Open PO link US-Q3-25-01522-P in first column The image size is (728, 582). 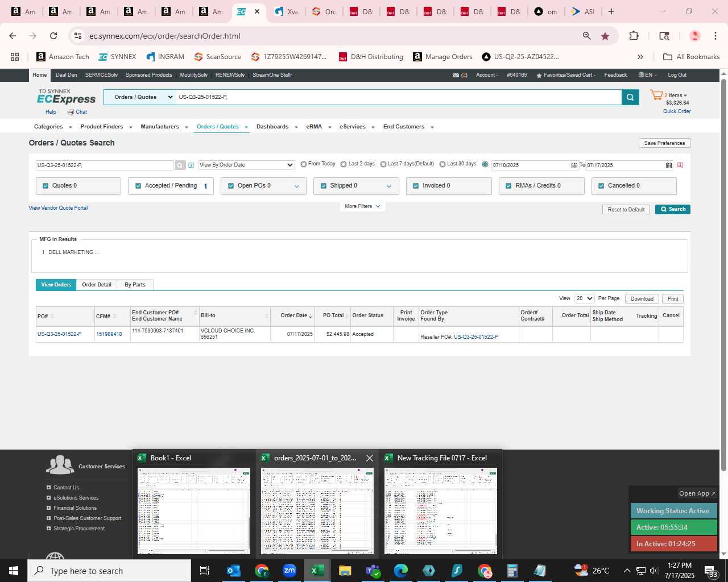point(59,334)
